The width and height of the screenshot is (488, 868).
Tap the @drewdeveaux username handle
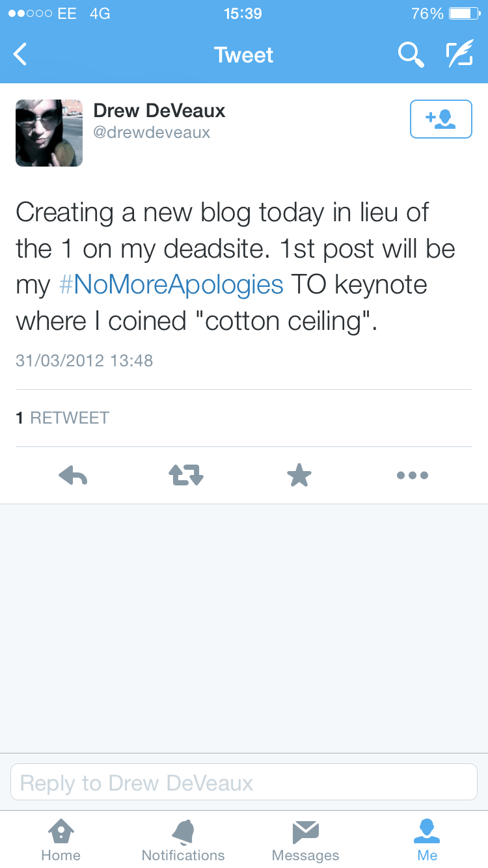152,133
